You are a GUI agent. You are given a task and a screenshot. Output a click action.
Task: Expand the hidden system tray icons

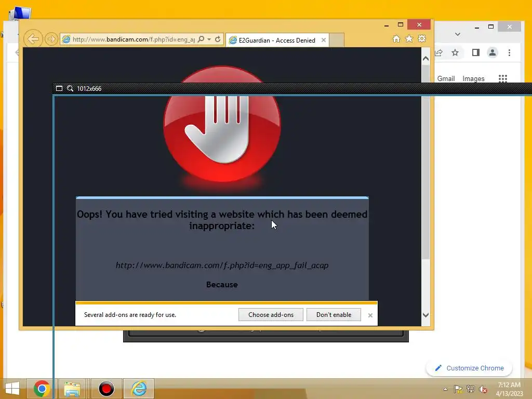point(445,389)
